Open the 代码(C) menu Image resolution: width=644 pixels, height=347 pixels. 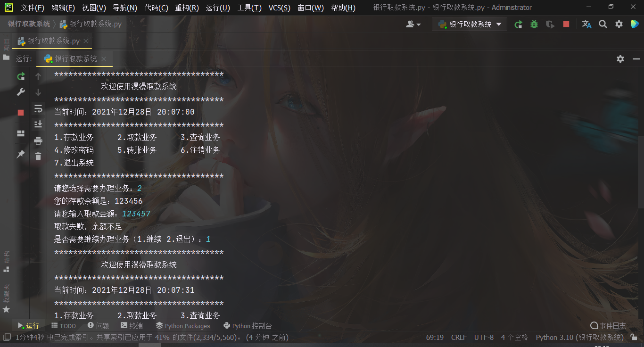click(156, 8)
